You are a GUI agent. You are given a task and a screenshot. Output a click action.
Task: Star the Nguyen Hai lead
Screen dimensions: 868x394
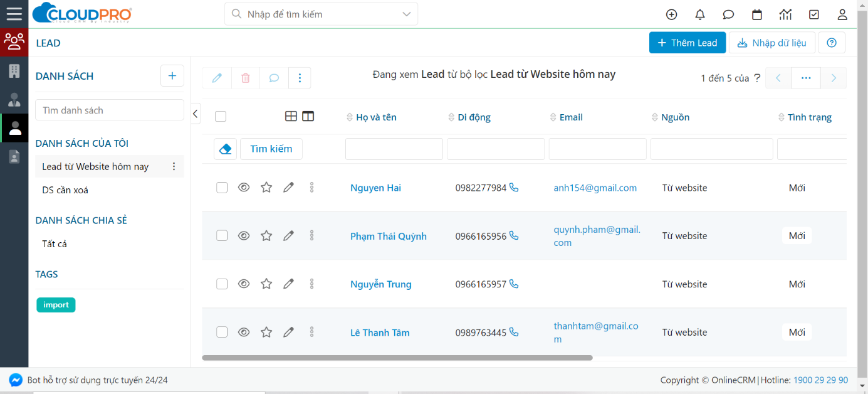[x=266, y=188]
